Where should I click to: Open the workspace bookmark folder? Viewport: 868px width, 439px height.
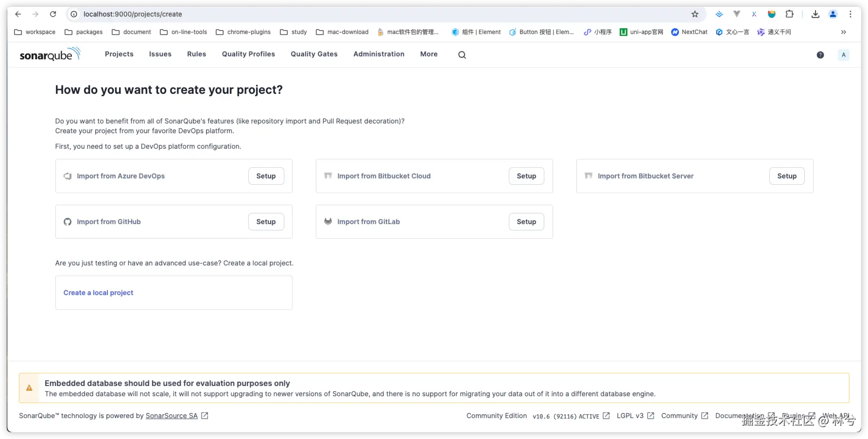coord(35,32)
